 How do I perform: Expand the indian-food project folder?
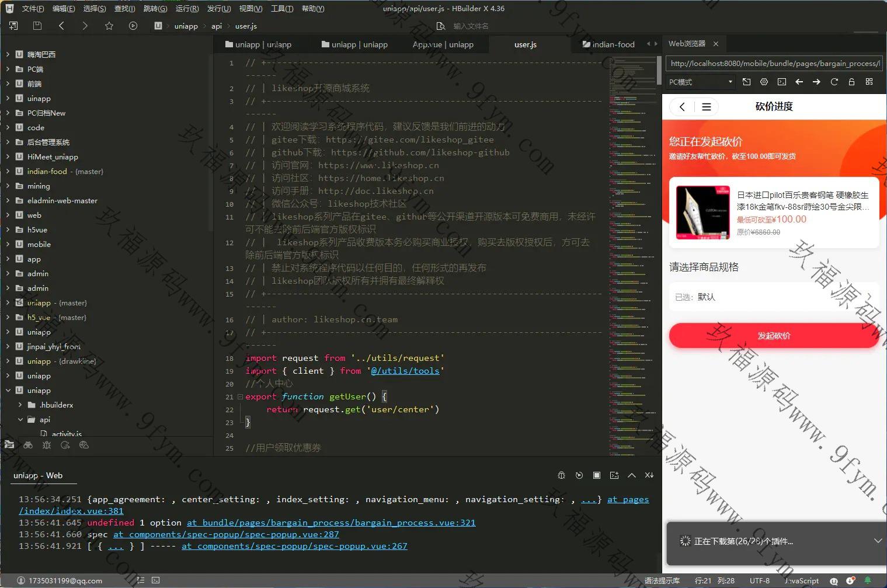point(8,171)
